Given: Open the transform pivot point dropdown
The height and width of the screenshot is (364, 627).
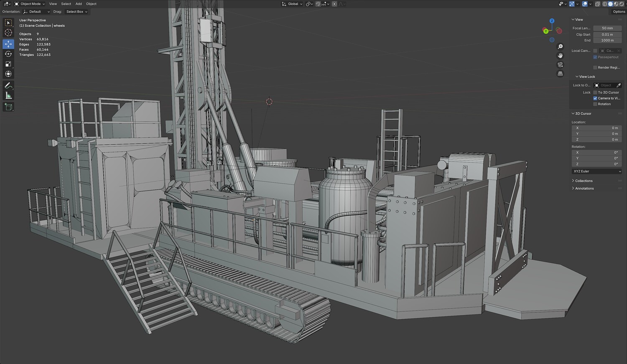Looking at the screenshot, I should [x=309, y=4].
